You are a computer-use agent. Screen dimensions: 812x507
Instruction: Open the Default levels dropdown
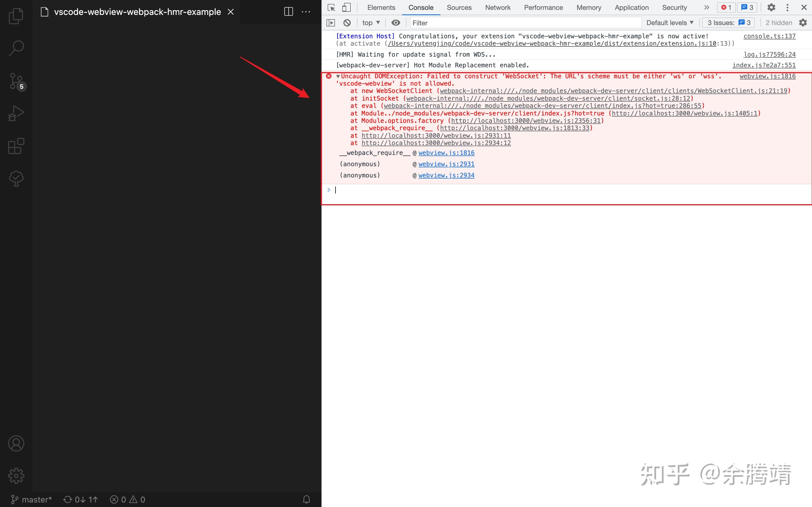click(x=669, y=23)
